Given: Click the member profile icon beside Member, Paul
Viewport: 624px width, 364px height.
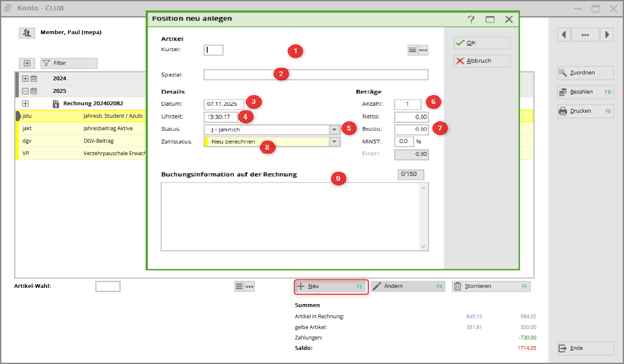Looking at the screenshot, I should click(x=27, y=33).
